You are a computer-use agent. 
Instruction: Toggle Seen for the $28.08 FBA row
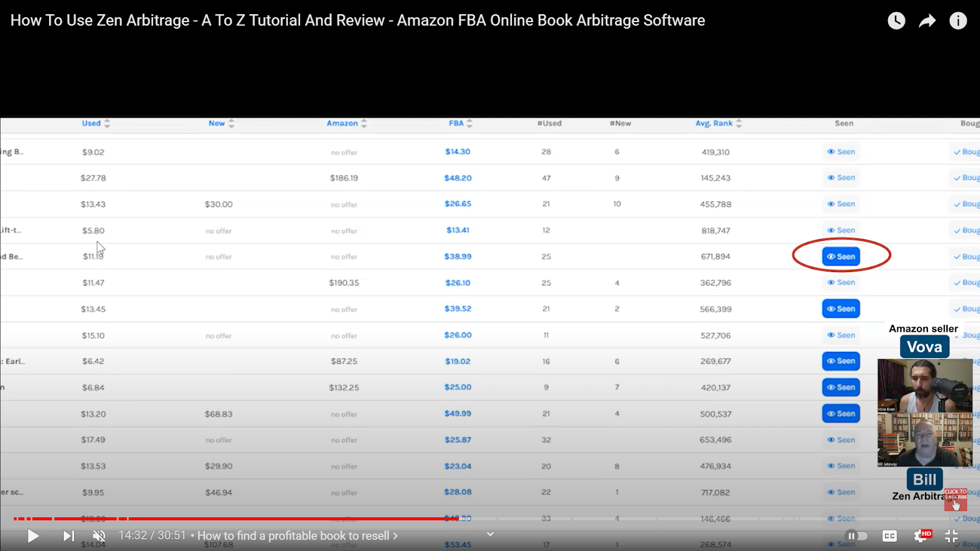pos(841,492)
